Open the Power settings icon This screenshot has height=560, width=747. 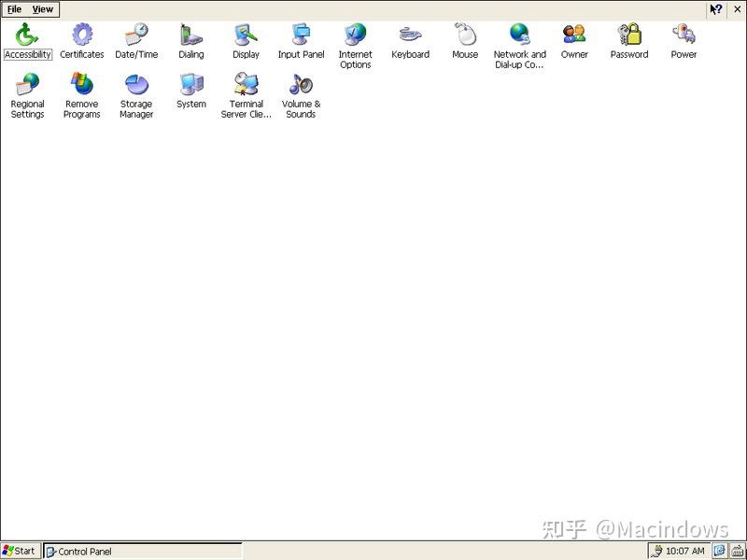point(683,37)
